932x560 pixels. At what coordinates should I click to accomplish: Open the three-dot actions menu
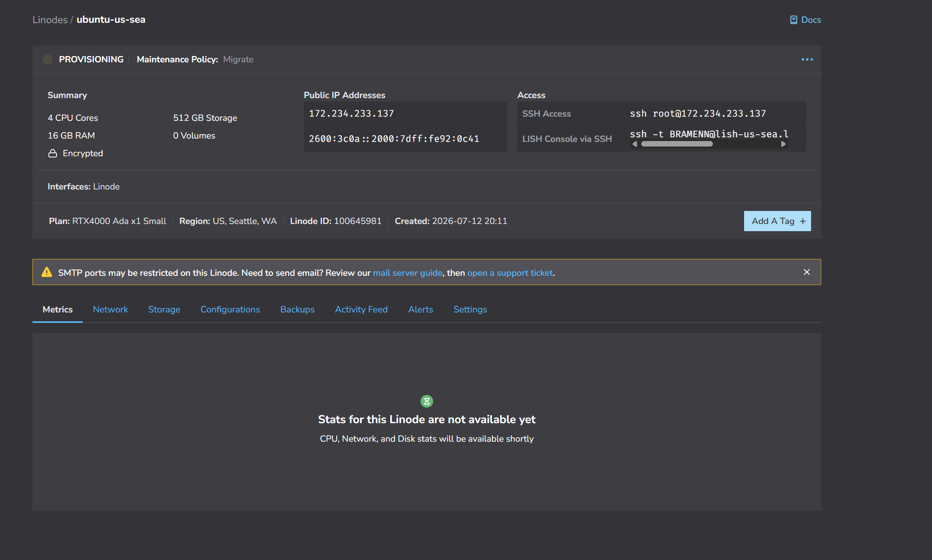807,59
